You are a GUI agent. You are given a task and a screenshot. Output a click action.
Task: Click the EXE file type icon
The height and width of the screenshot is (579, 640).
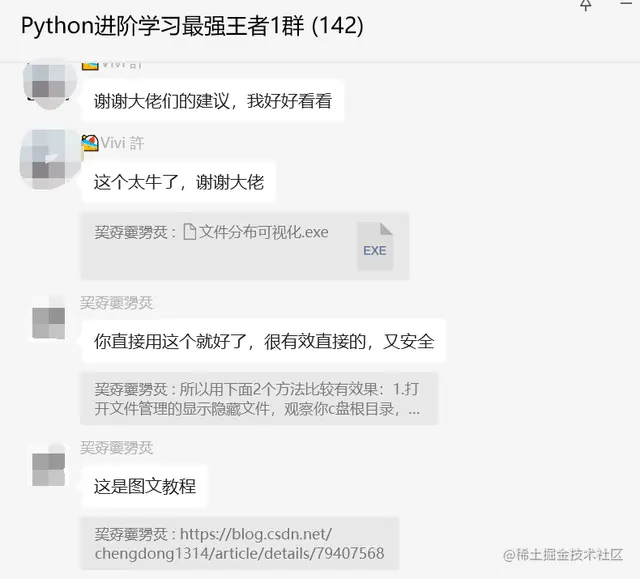tap(375, 246)
